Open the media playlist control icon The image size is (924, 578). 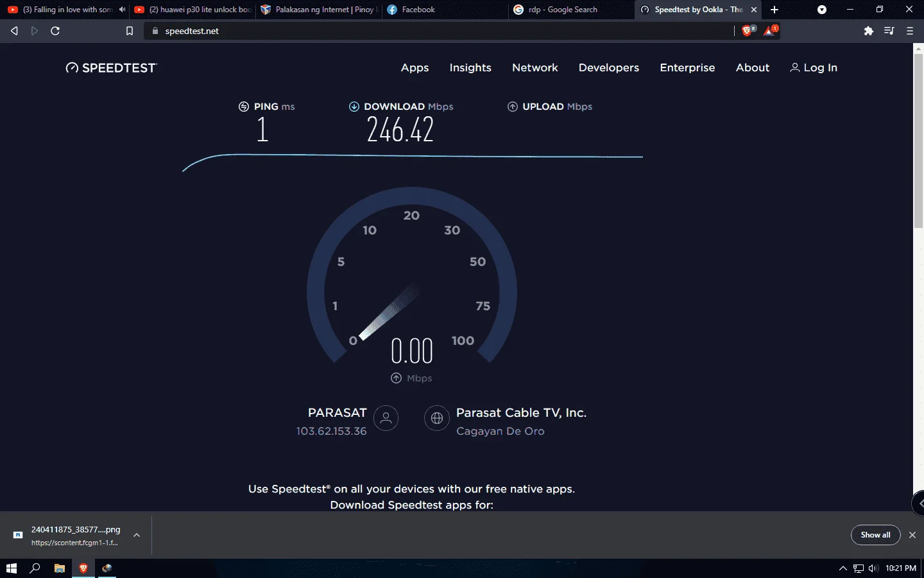pyautogui.click(x=889, y=31)
